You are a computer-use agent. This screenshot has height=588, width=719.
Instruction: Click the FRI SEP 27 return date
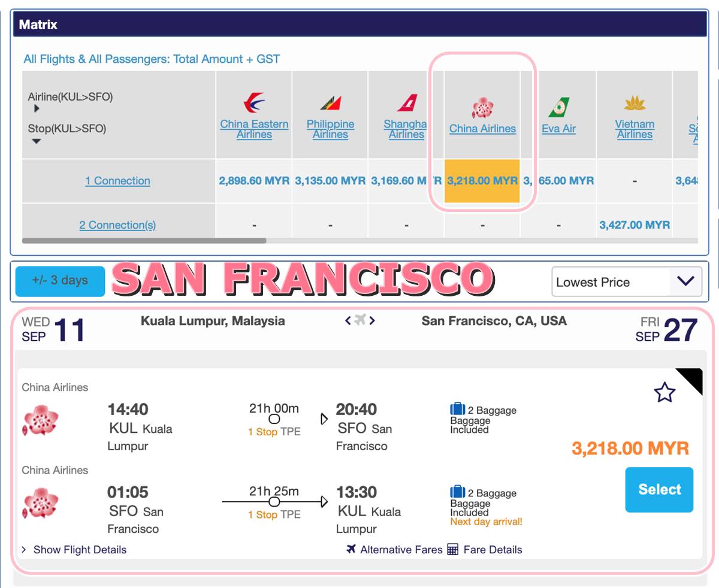[667, 330]
